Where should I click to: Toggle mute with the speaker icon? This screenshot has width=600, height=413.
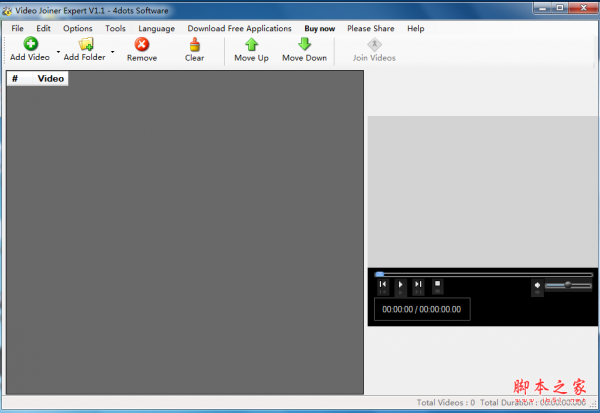[x=537, y=286]
